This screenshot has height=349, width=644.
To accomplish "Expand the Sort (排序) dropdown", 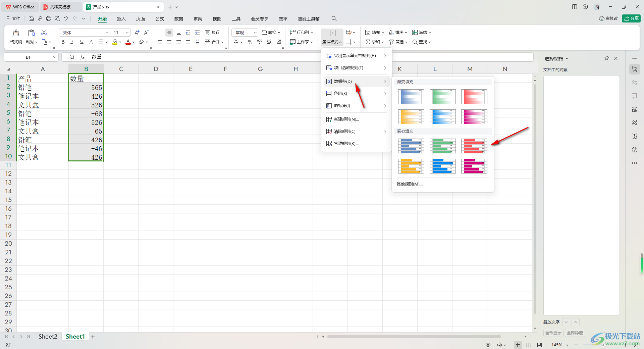I will pos(406,33).
